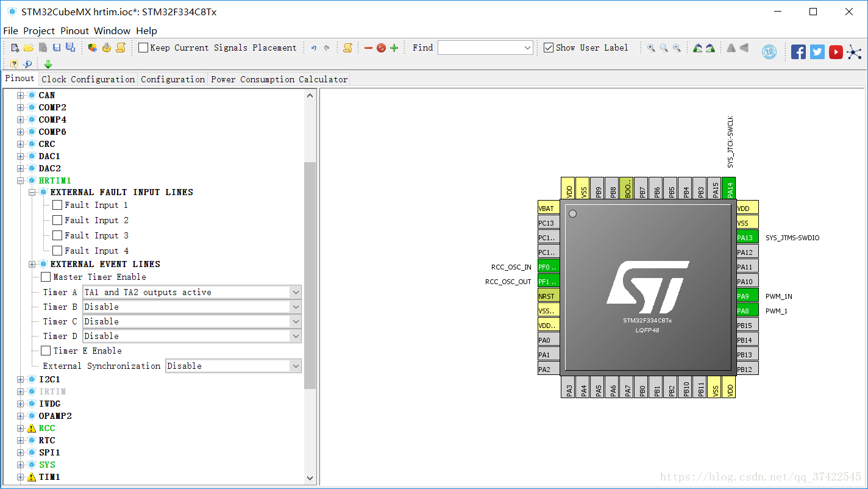868x489 pixels.
Task: Click the Load Project folder icon
Action: 29,48
